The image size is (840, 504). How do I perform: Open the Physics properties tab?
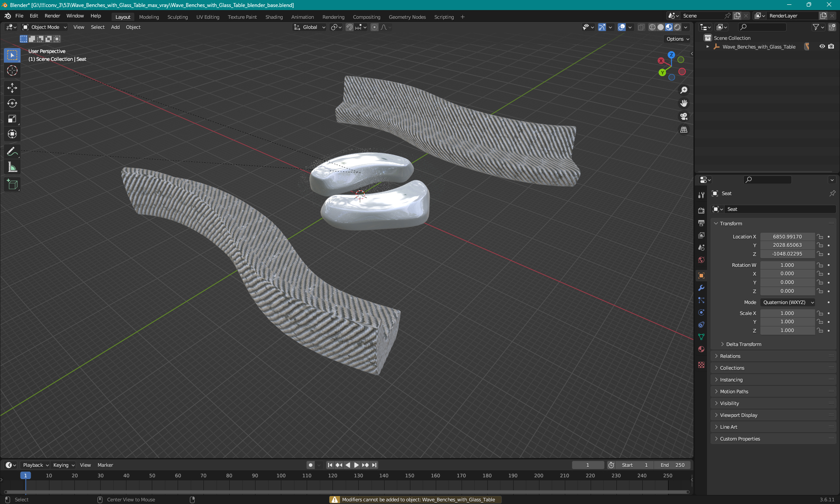click(x=701, y=312)
